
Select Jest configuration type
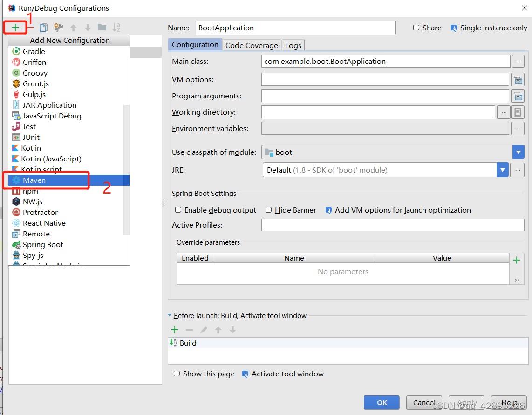(69, 127)
